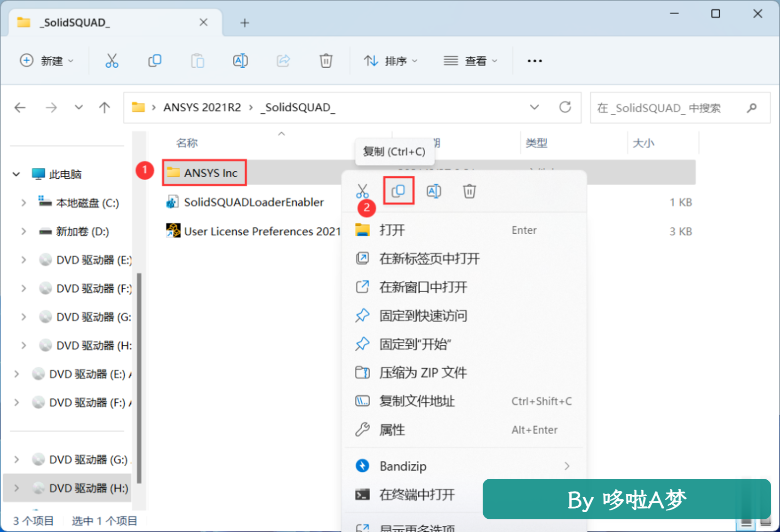The width and height of the screenshot is (780, 532).
Task: Expand the indented DVD 驱动器 (E:) node
Action: 24,260
